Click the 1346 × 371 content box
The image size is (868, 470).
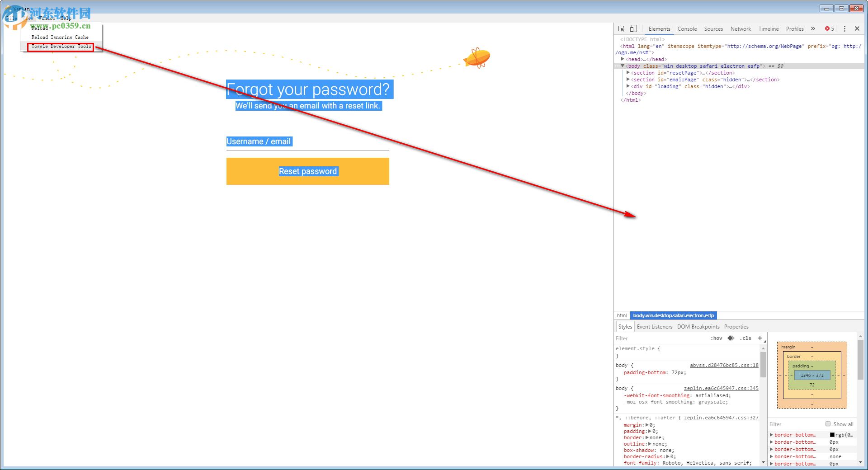point(812,375)
